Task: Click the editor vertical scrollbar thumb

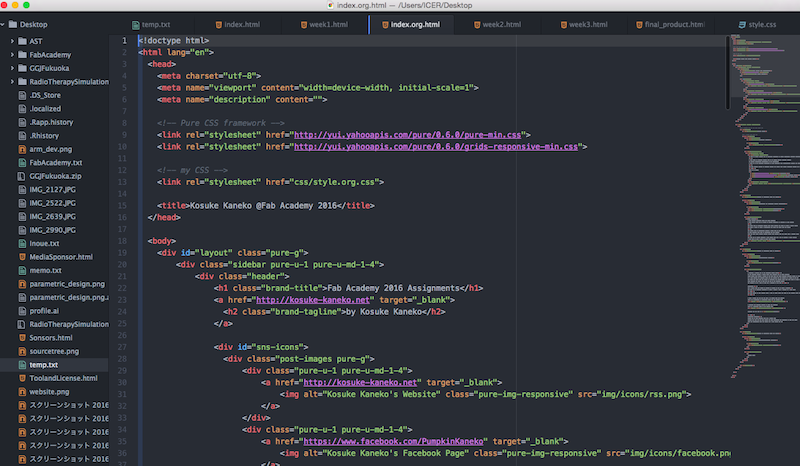Action: tap(727, 72)
